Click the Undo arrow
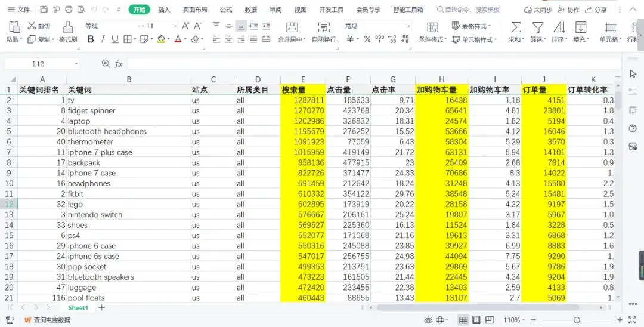Image resolution: width=644 pixels, height=327 pixels. 94,9
